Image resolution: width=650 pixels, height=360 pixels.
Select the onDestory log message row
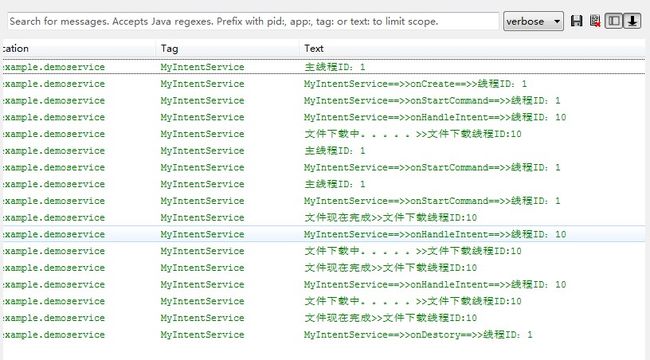tap(323, 335)
